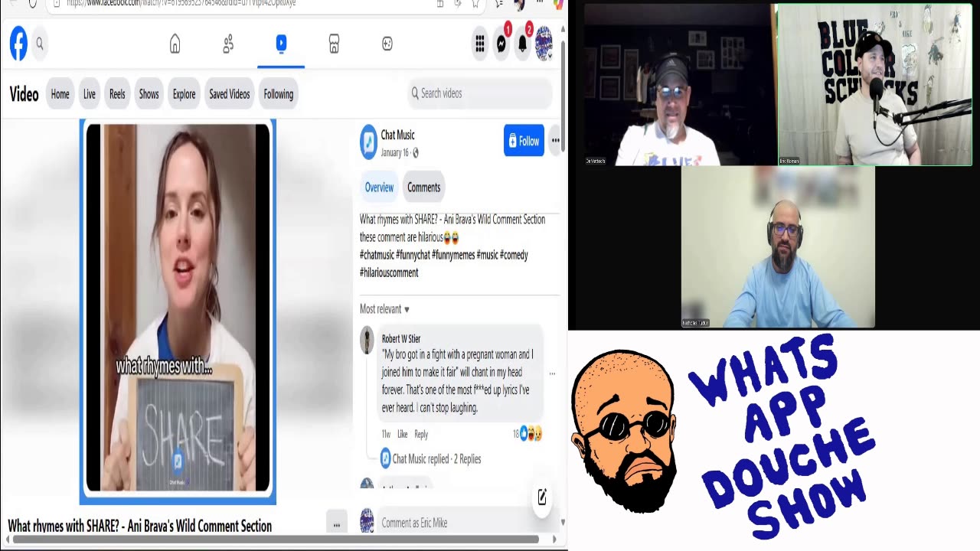Image resolution: width=980 pixels, height=551 pixels.
Task: Expand the Most relevant comment sorting dropdown
Action: click(x=384, y=309)
